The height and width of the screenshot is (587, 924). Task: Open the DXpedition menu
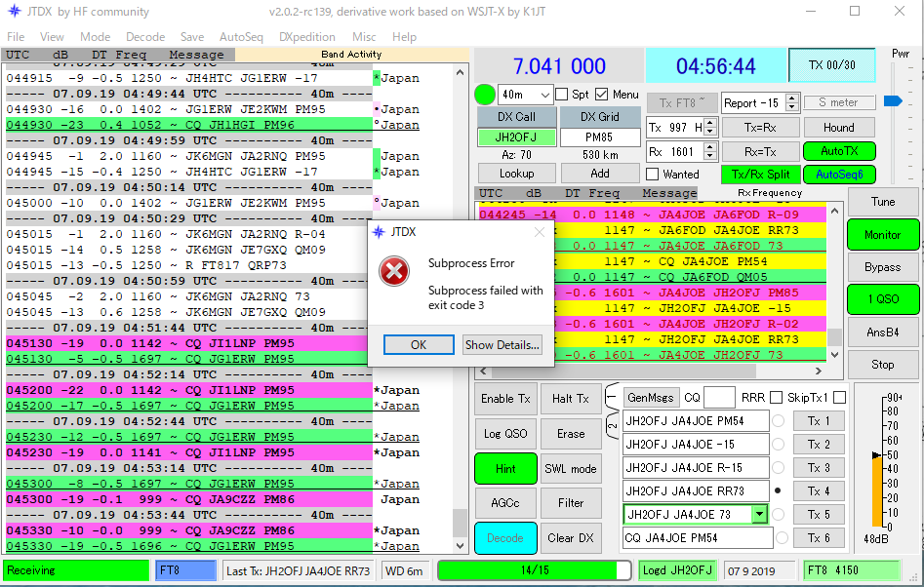[306, 37]
